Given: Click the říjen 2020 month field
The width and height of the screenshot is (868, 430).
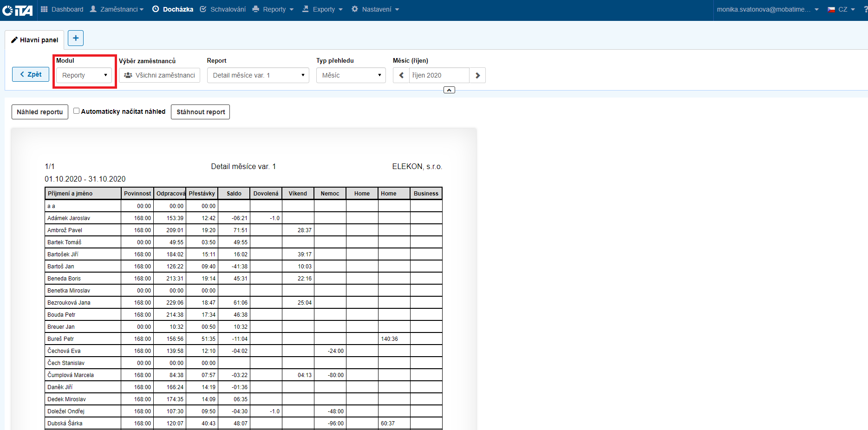Looking at the screenshot, I should coord(439,75).
